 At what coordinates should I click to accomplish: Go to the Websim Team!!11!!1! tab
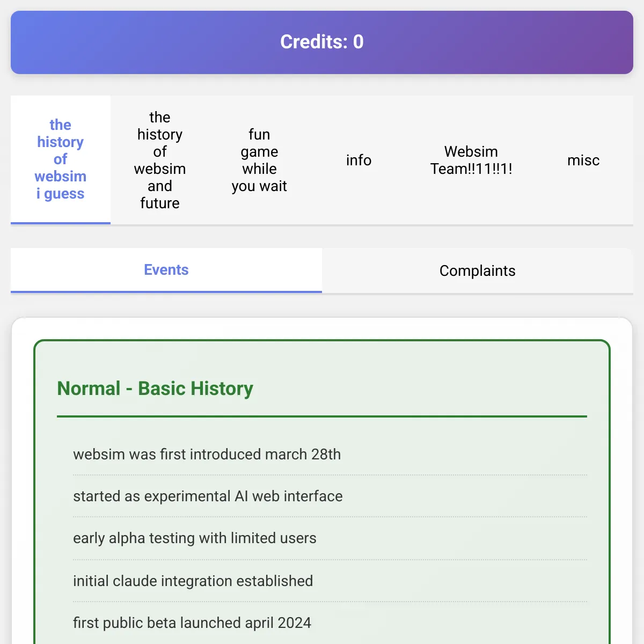[x=471, y=160]
